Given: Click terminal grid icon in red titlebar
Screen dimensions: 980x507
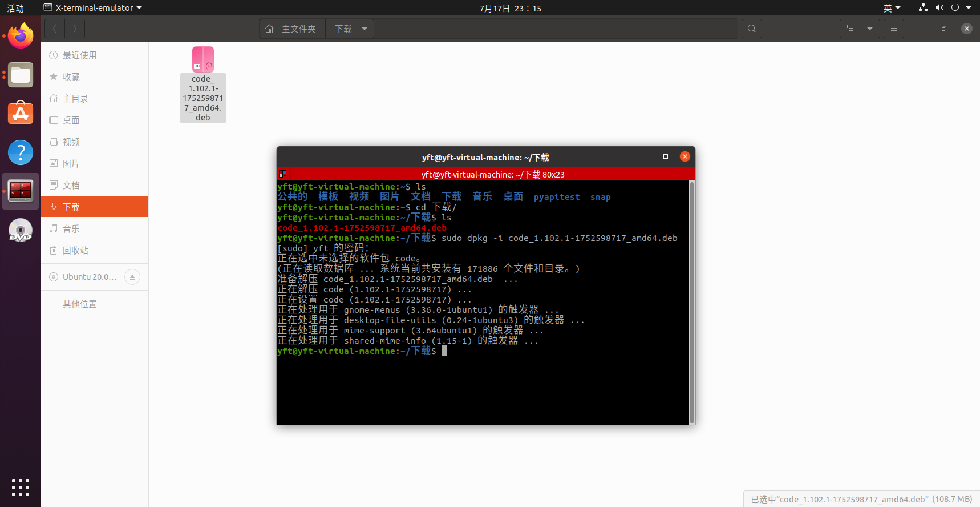Looking at the screenshot, I should point(282,174).
